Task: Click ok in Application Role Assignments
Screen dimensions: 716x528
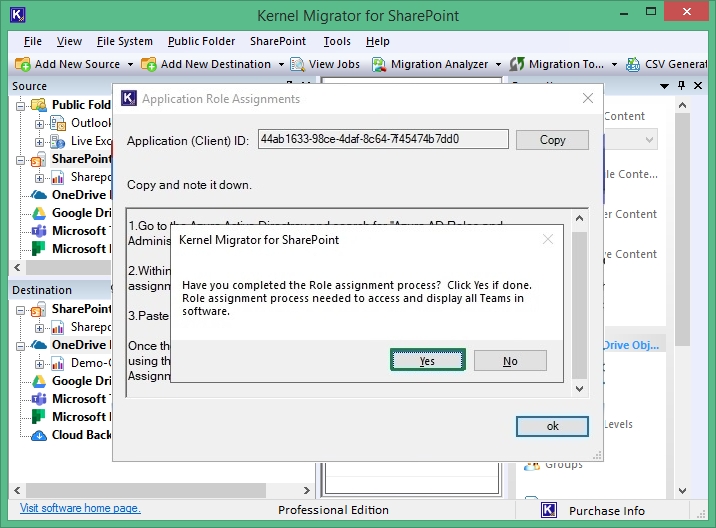Action: (x=552, y=426)
